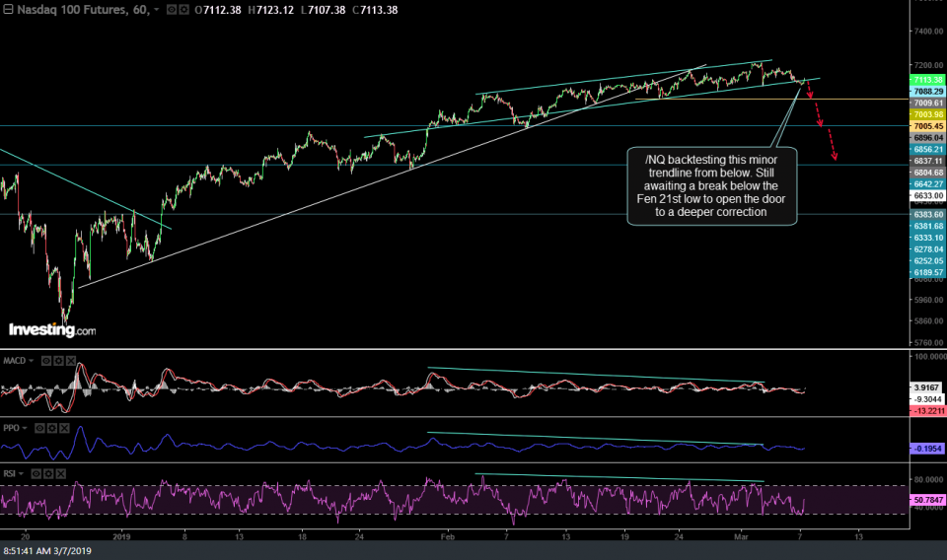The width and height of the screenshot is (947, 560).
Task: Click the red MACD value label -13.2211
Action: pos(927,410)
